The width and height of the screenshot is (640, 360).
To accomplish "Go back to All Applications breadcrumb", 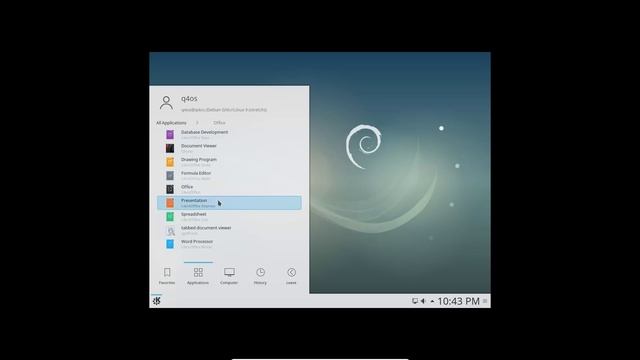I will pos(171,123).
